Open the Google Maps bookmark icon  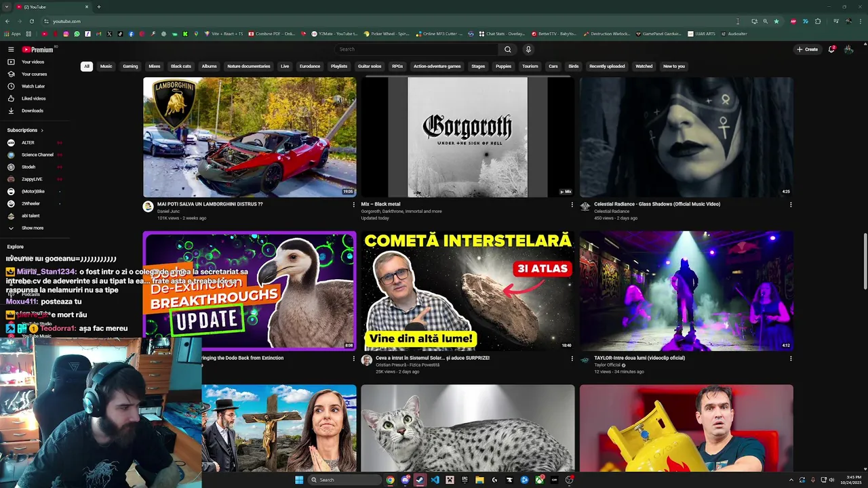click(x=196, y=34)
